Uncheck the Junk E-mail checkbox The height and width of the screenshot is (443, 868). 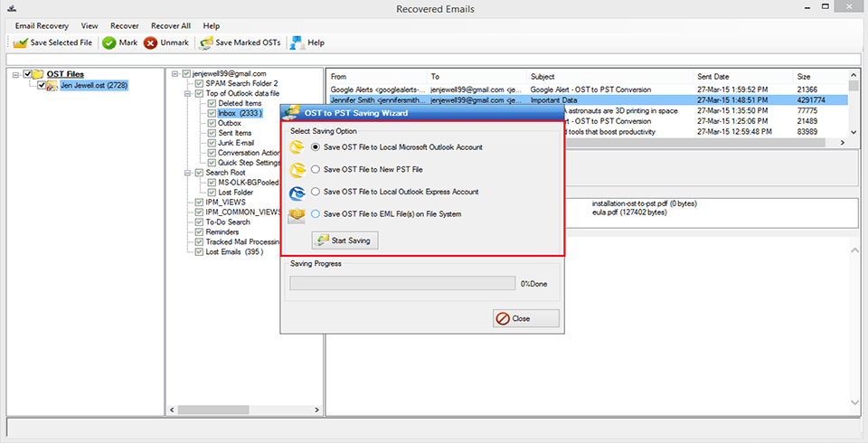pos(212,143)
